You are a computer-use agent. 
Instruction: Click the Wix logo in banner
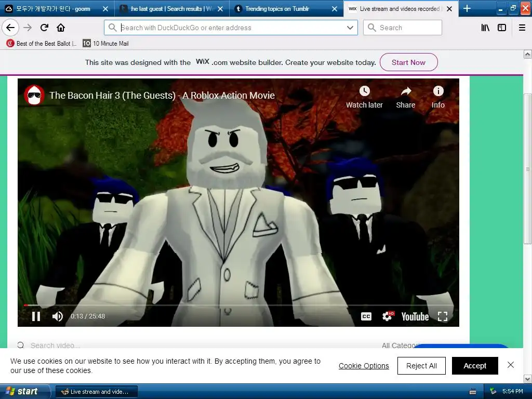203,62
